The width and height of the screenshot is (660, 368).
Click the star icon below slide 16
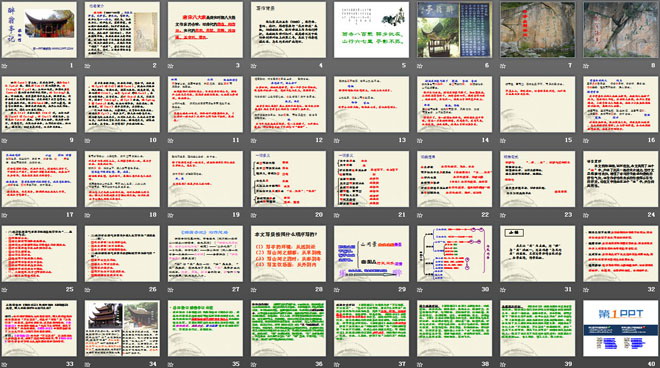click(586, 140)
